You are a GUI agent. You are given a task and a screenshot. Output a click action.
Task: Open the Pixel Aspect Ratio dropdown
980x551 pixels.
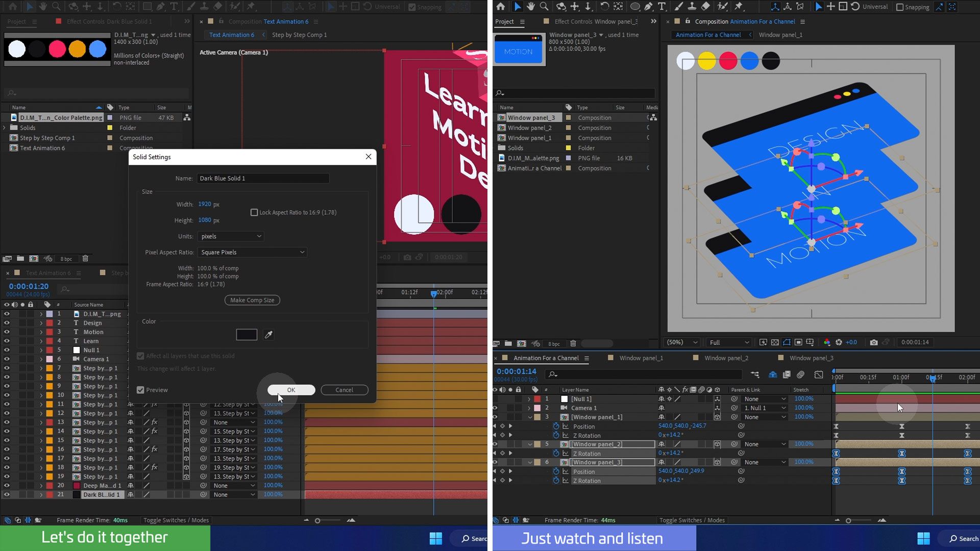(252, 252)
